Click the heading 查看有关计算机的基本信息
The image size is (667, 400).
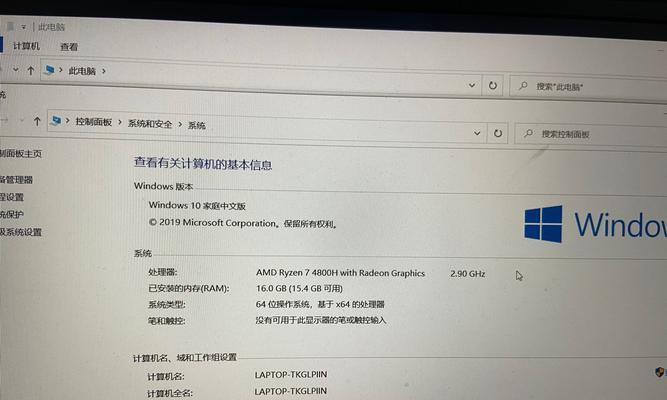tap(203, 163)
